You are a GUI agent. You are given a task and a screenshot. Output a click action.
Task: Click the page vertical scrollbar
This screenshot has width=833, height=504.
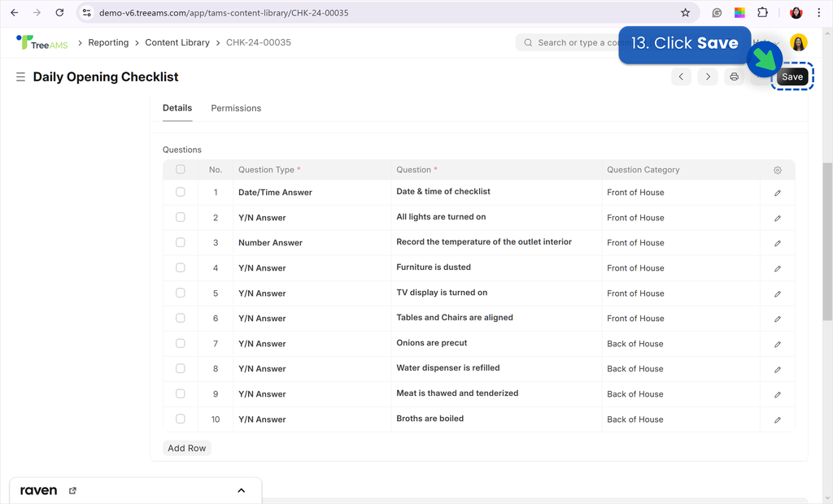[x=827, y=241]
